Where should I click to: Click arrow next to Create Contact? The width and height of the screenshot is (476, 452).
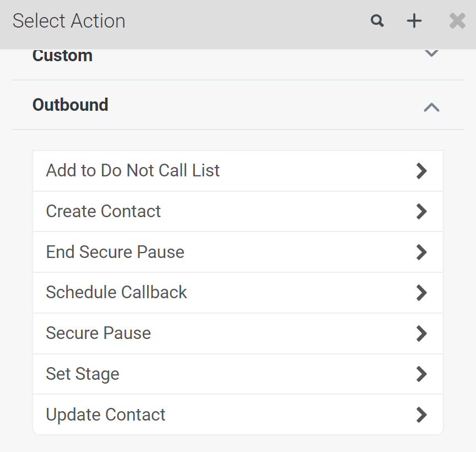421,211
